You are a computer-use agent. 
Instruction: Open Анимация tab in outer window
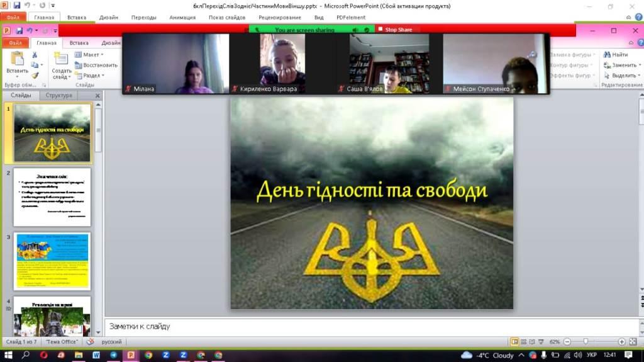(182, 17)
